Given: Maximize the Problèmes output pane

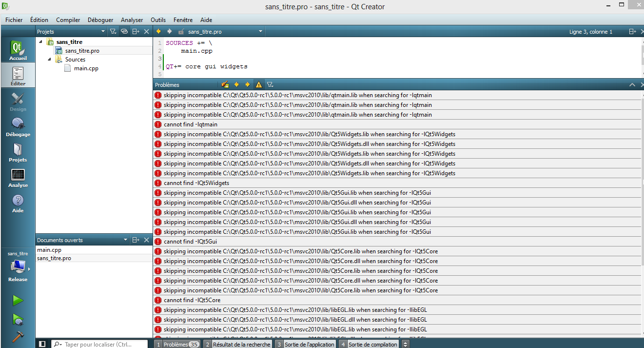Looking at the screenshot, I should [x=632, y=85].
